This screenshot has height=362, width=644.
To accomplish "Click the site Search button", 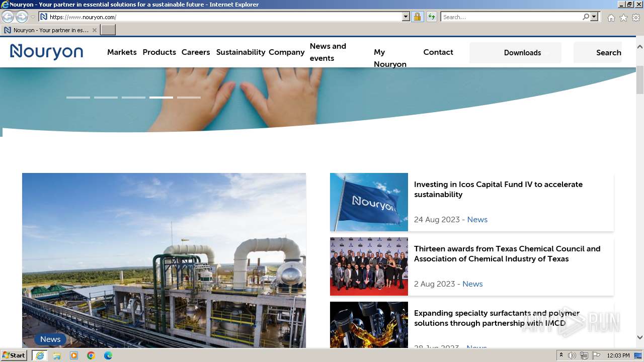I will click(x=598, y=53).
